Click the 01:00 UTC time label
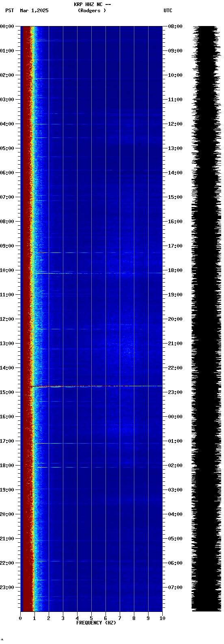Viewport: 224px width, 644px height. tap(175, 441)
